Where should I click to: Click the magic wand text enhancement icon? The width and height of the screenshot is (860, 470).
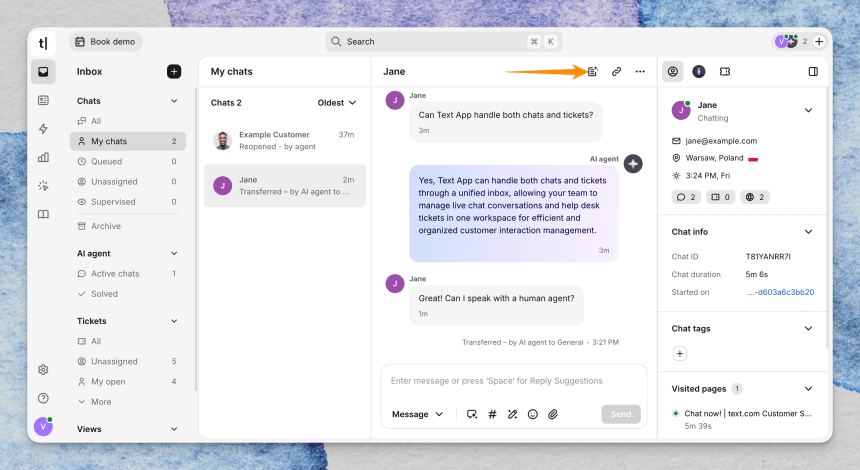[512, 414]
